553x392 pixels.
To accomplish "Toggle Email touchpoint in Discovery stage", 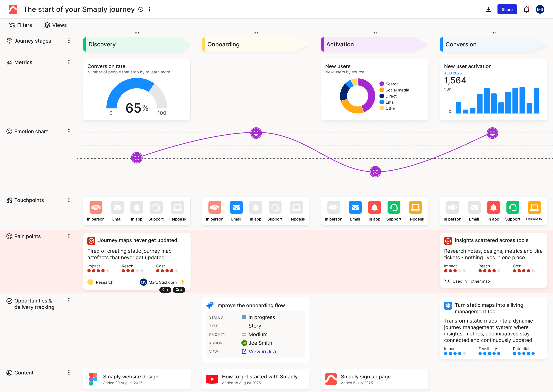I will point(117,207).
